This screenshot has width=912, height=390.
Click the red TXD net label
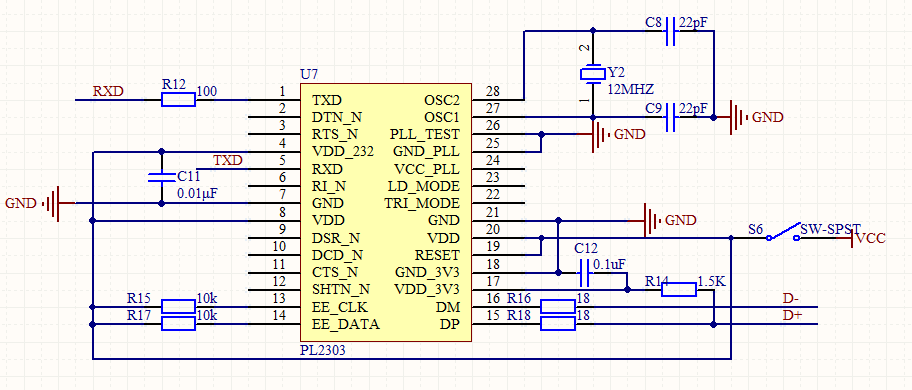(228, 160)
